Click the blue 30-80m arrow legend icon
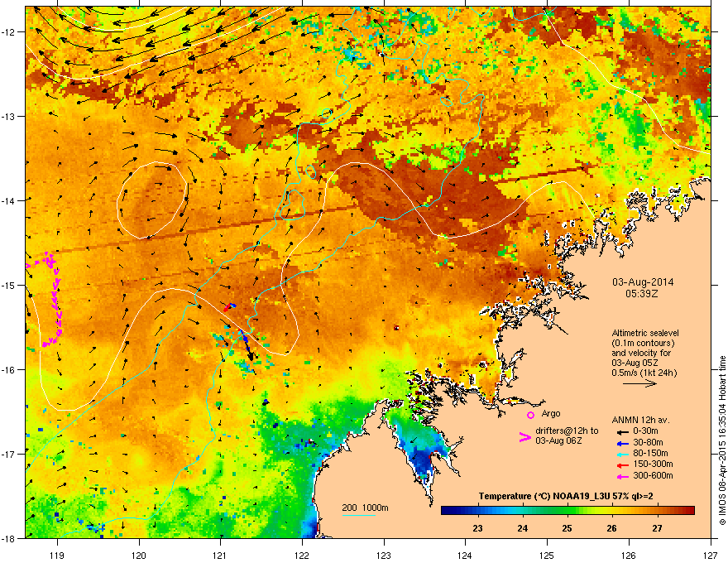Image resolution: width=728 pixels, height=563 pixels. point(623,443)
